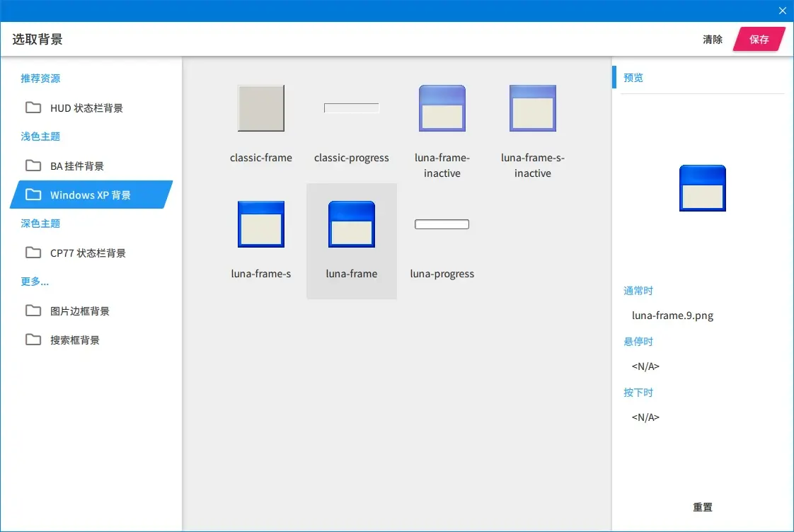Viewport: 794px width, 532px height.
Task: Open the Windows XP 背景 category
Action: pyautogui.click(x=91, y=195)
